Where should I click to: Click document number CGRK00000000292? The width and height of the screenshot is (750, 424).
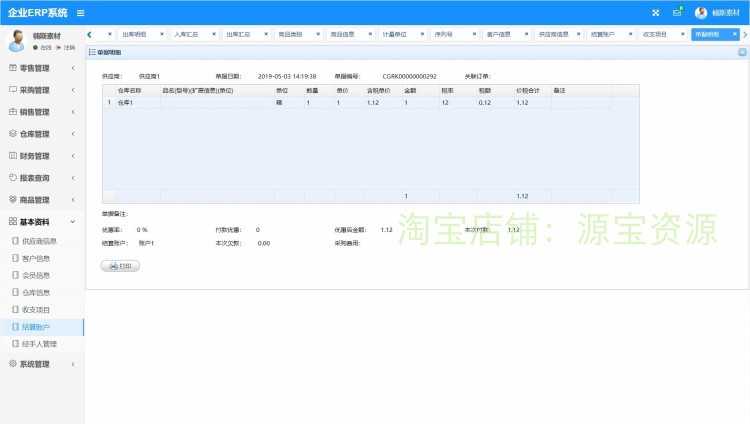409,77
